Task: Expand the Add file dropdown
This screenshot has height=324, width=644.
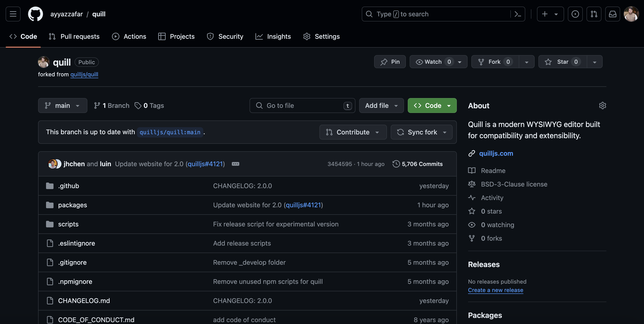Action: click(x=381, y=106)
